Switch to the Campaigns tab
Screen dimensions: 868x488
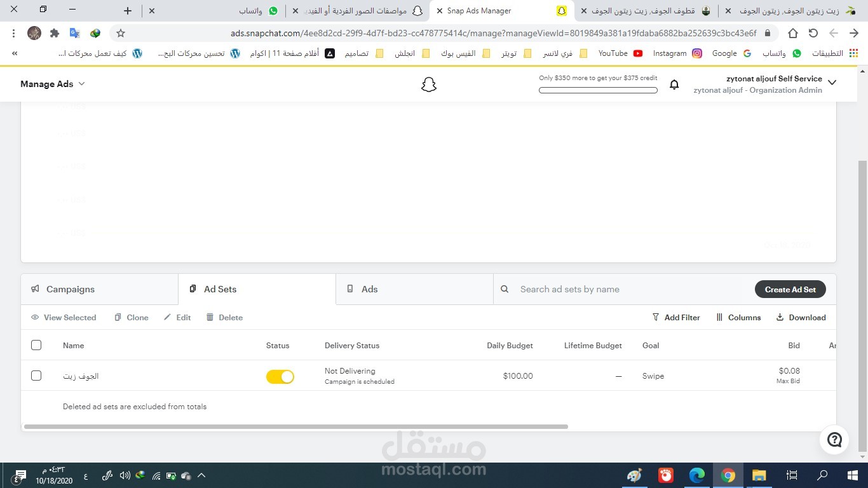click(x=100, y=289)
